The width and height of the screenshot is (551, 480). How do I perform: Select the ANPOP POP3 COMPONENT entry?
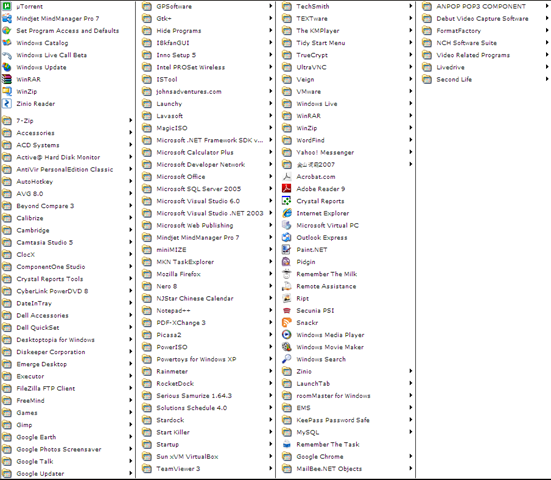486,6
